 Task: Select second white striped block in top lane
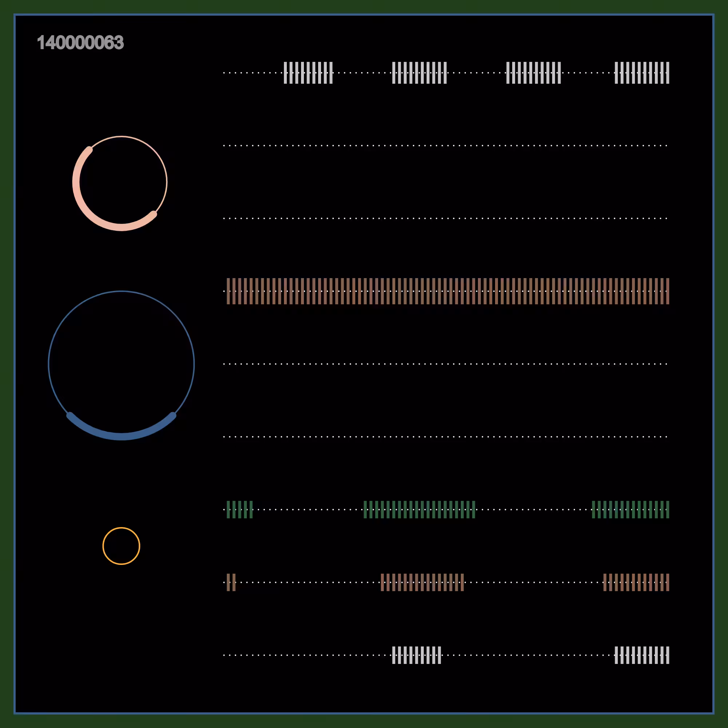point(419,73)
